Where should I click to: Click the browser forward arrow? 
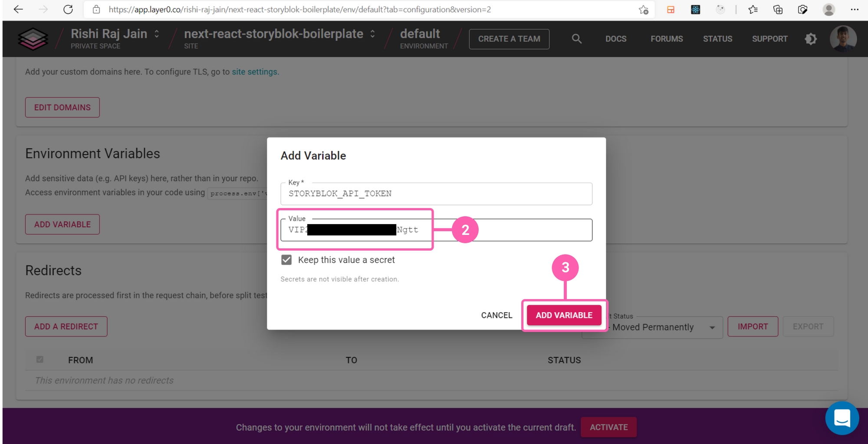pyautogui.click(x=43, y=9)
